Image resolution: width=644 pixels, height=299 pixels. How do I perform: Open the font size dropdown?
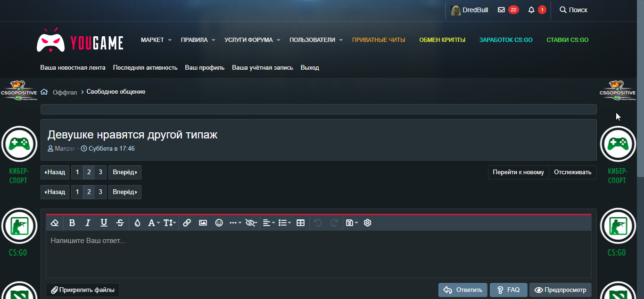tap(170, 223)
